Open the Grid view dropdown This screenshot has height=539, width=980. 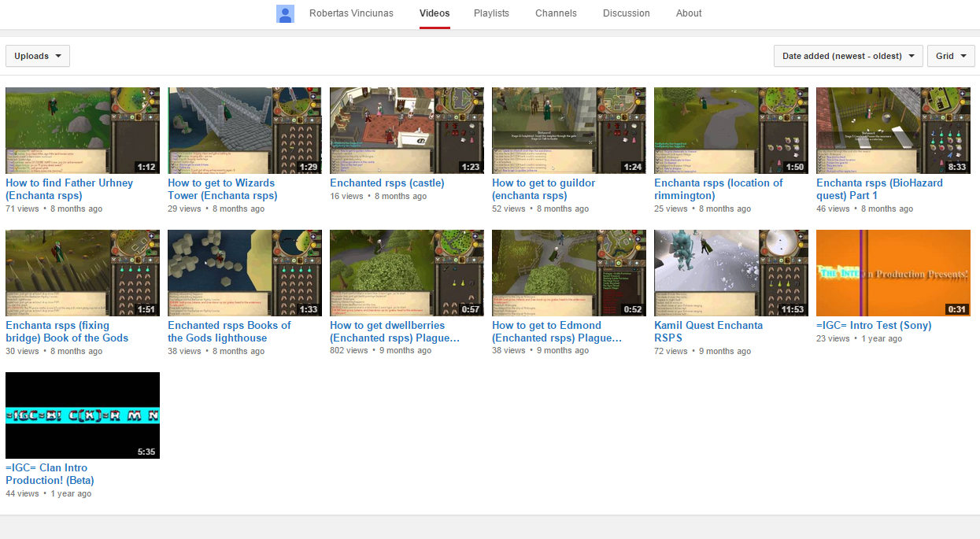click(x=951, y=56)
